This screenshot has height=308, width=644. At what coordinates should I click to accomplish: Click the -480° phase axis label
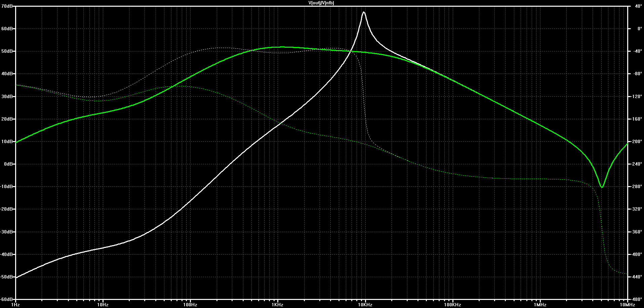click(x=637, y=299)
